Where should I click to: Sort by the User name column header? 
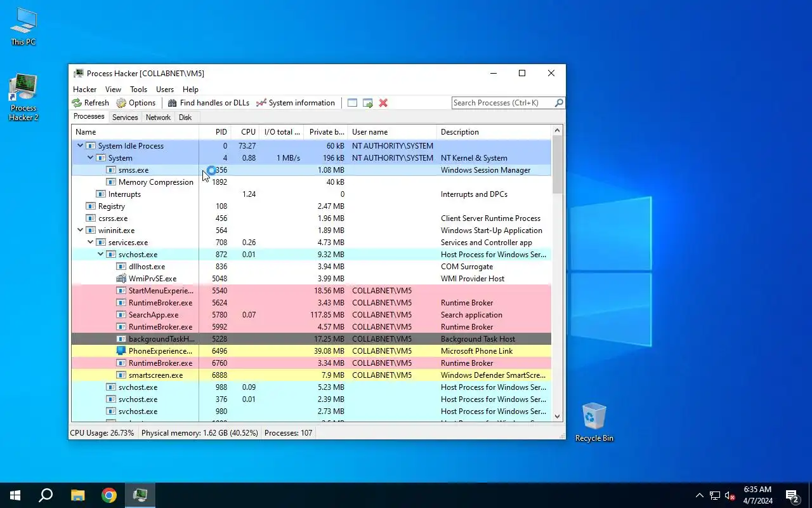click(393, 132)
